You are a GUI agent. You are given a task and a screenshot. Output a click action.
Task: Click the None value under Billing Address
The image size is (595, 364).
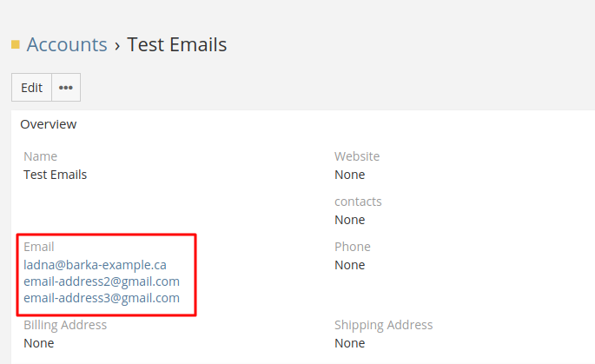(38, 343)
